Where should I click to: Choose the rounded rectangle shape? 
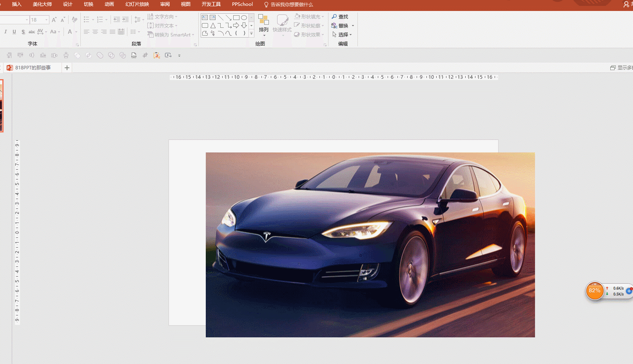click(205, 25)
